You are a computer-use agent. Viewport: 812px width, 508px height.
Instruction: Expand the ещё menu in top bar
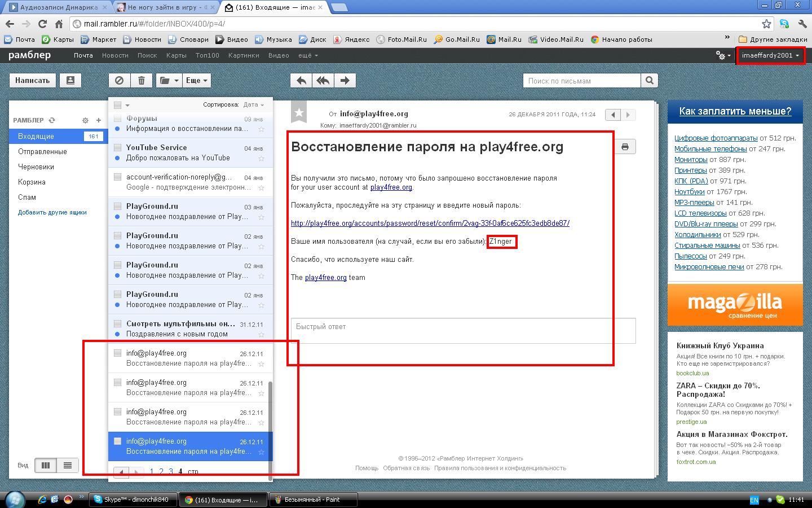pos(308,55)
